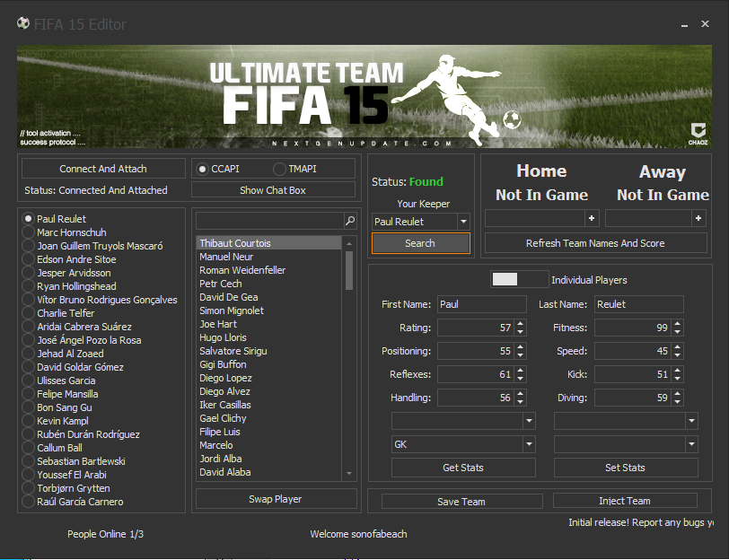
Task: Click the Get Stats button
Action: [x=463, y=468]
